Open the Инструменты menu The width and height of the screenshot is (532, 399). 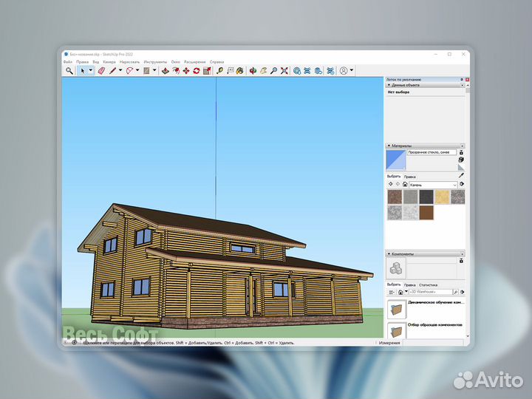[155, 62]
